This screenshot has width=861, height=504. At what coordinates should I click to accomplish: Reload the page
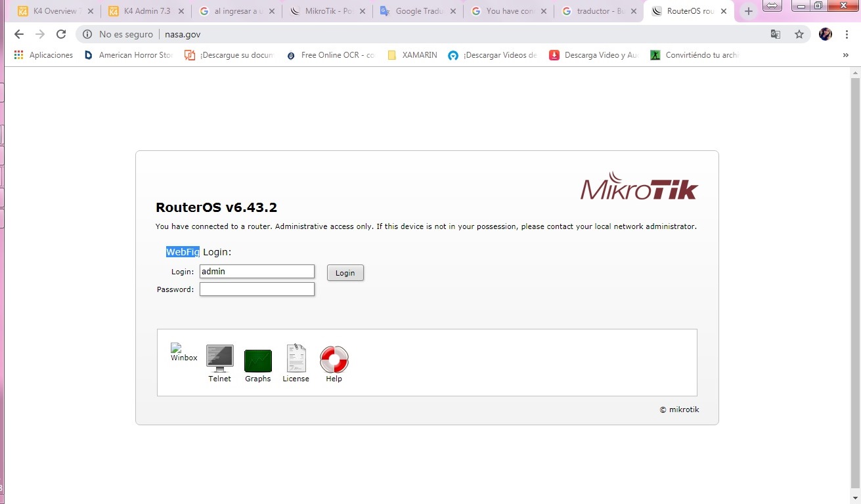coord(61,33)
